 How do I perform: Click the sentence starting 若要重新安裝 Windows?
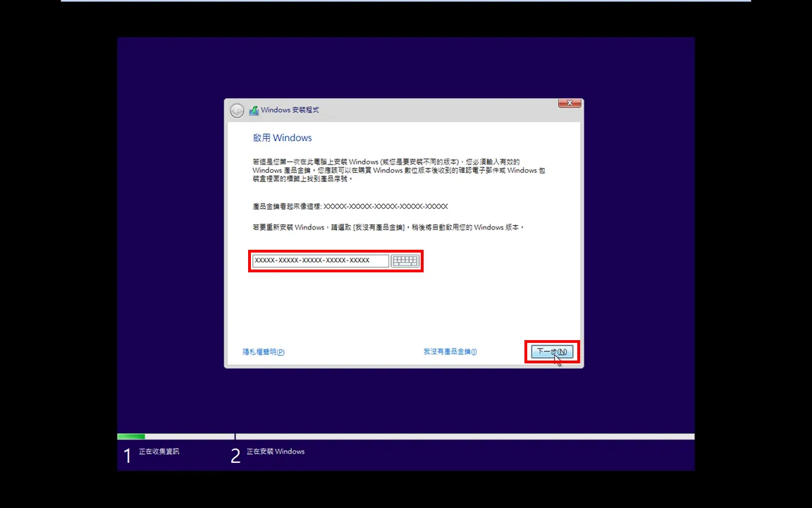pos(388,228)
